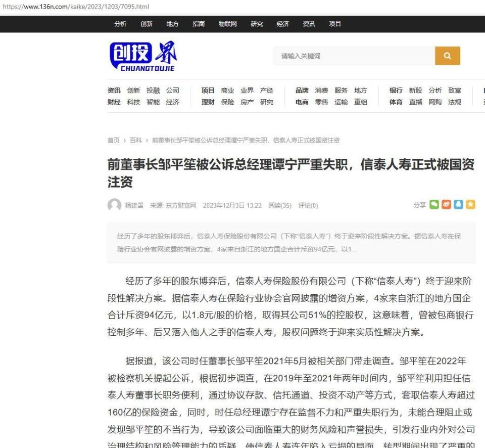485x448 pixels.
Task: Open the 银行 category link
Action: point(396,91)
